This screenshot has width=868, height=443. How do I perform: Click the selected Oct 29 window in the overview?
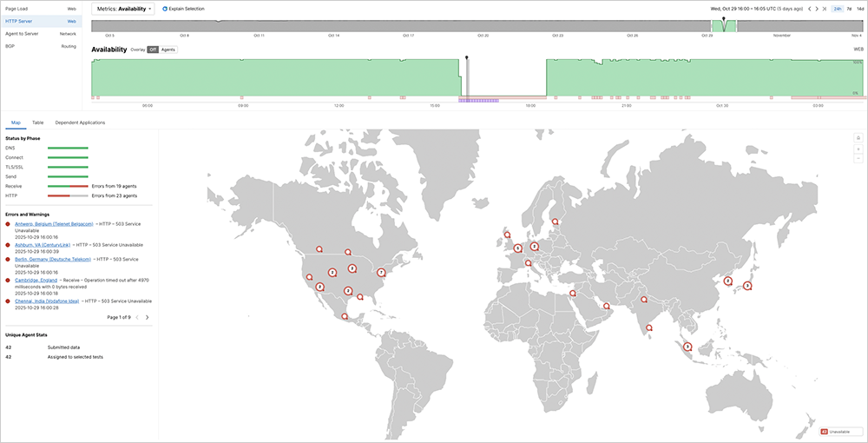click(724, 26)
